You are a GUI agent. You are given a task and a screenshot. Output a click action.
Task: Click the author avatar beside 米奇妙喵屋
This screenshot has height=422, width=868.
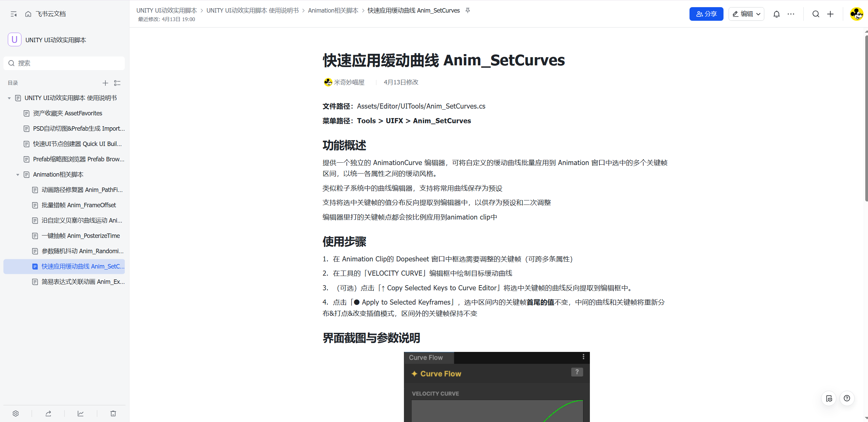click(x=328, y=82)
